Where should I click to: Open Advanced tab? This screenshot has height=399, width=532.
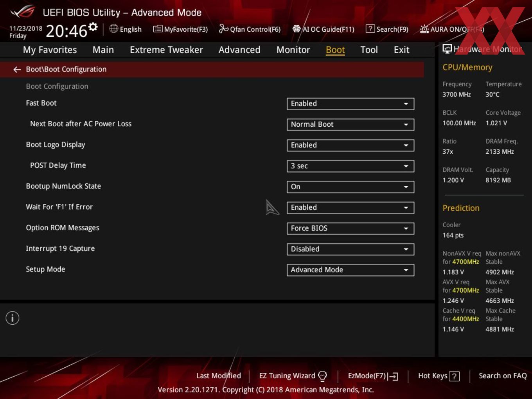[x=239, y=50]
